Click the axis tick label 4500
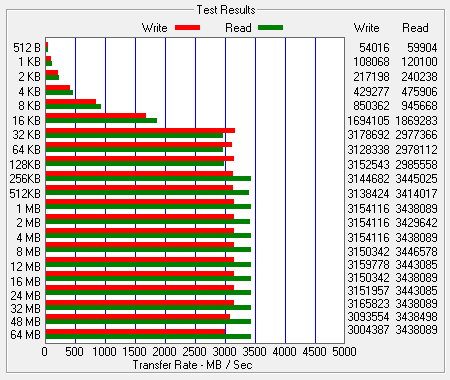 314,351
